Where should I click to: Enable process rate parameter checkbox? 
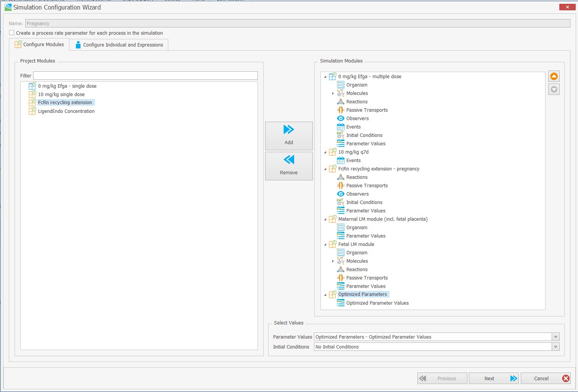coord(12,33)
